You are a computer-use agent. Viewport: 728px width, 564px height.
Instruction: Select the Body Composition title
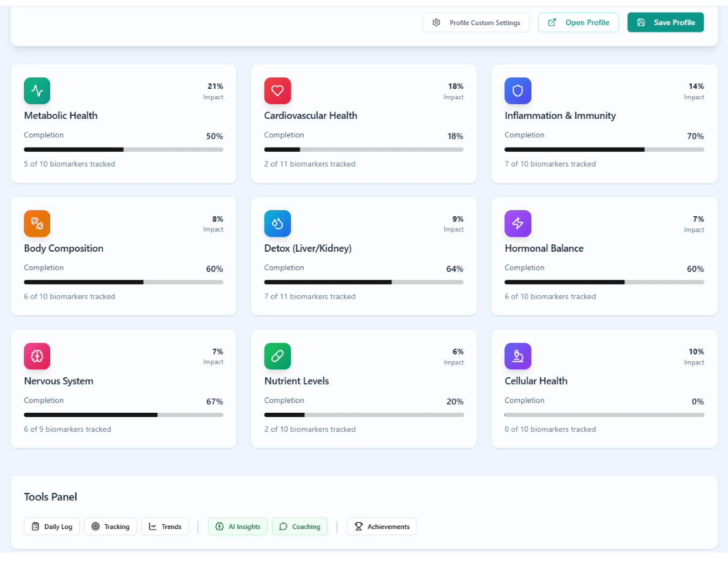pyautogui.click(x=64, y=249)
